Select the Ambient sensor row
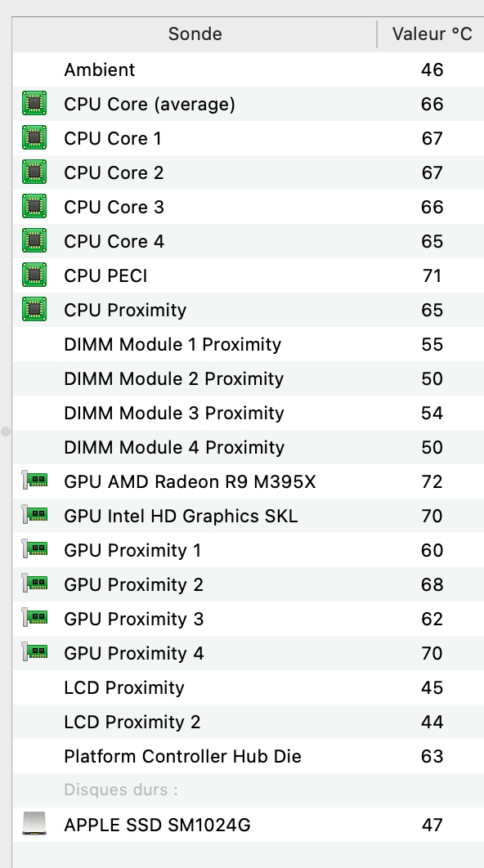 coord(248,69)
